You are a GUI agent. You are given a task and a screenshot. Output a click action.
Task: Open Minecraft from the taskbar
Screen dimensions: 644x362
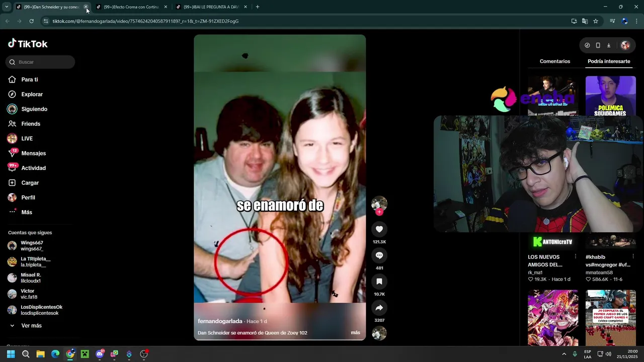[x=85, y=354]
